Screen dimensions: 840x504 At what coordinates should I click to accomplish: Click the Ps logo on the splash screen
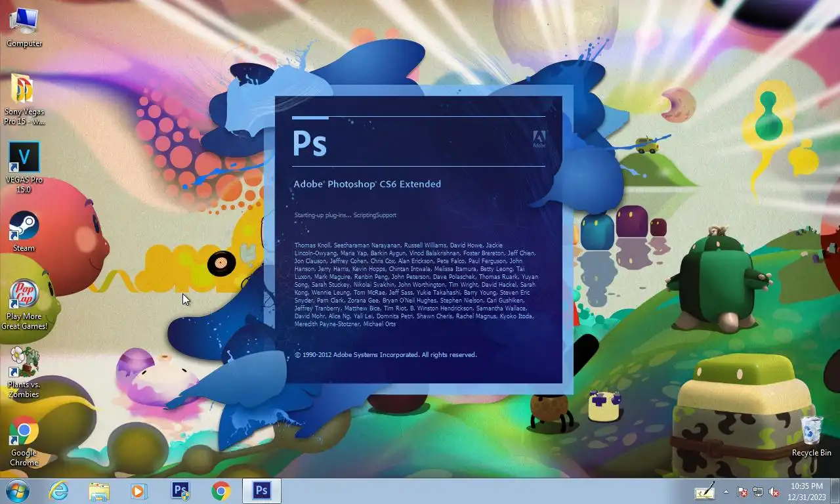coord(309,143)
